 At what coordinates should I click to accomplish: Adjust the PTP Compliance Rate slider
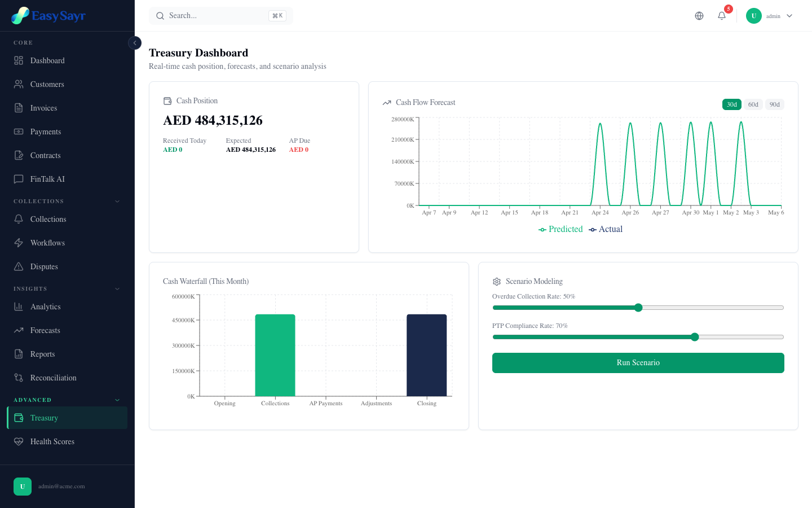coord(694,336)
